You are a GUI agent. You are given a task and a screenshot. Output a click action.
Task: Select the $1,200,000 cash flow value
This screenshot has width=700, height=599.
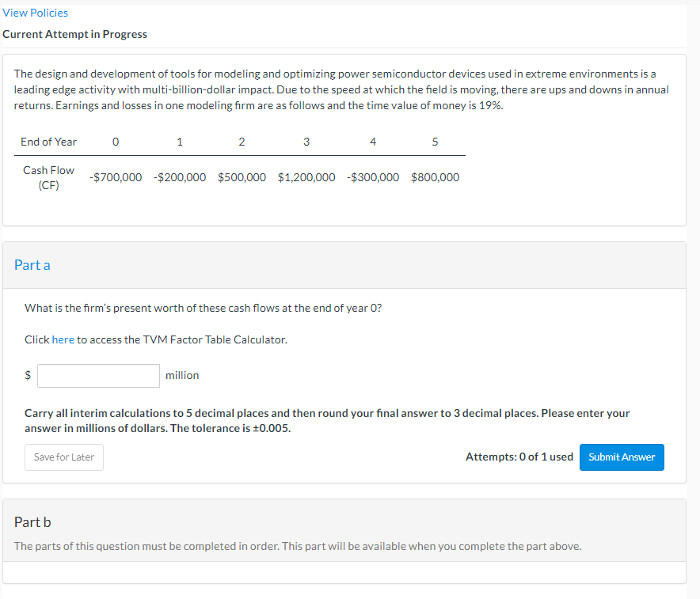pos(306,177)
